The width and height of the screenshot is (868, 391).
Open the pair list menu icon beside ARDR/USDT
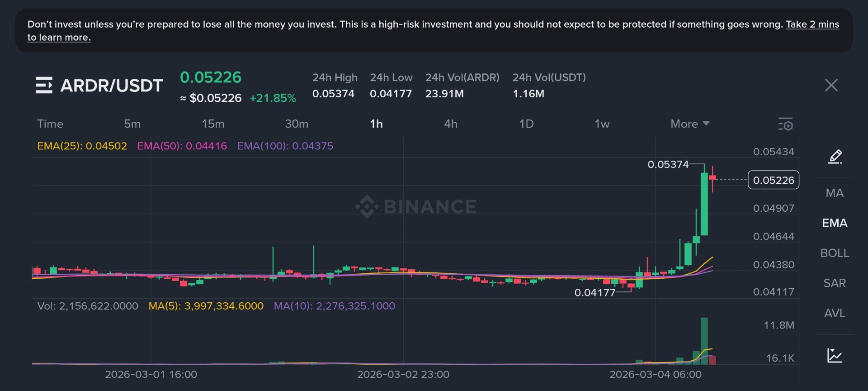44,85
